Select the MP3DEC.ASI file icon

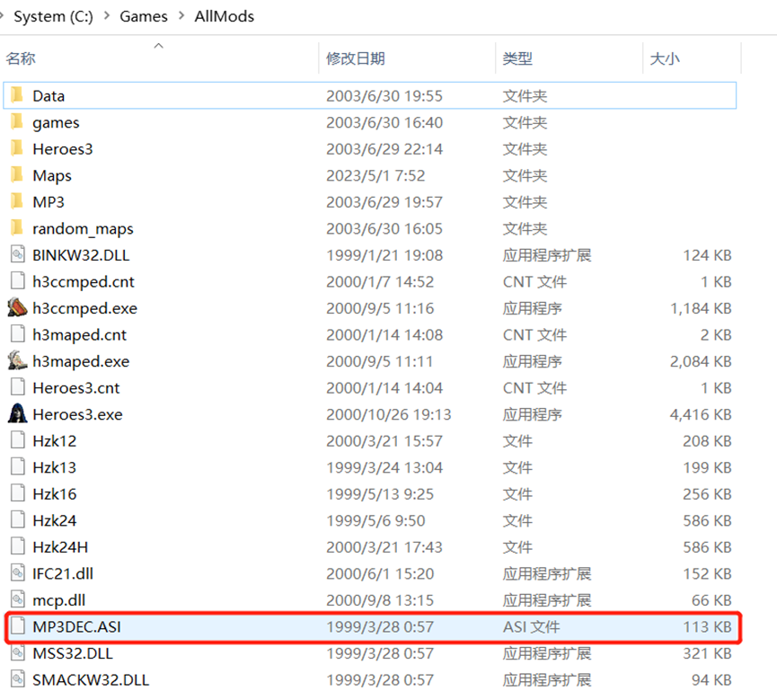click(x=17, y=627)
